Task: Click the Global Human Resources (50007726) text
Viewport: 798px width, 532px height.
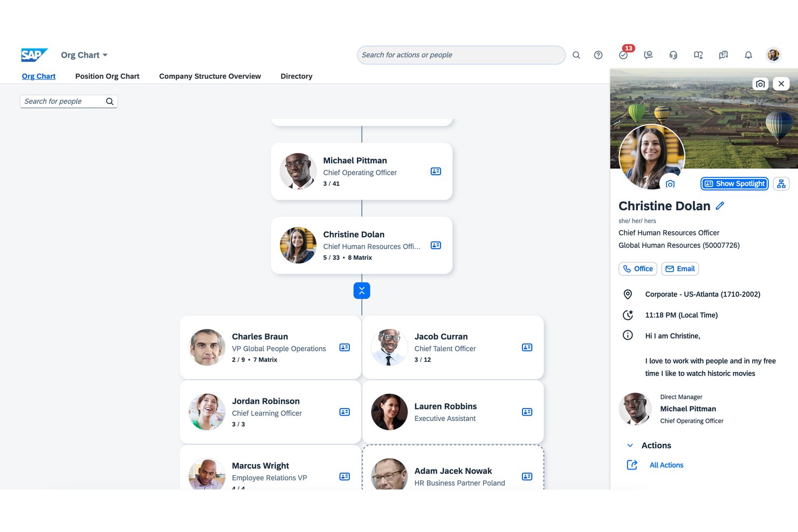Action: (679, 245)
